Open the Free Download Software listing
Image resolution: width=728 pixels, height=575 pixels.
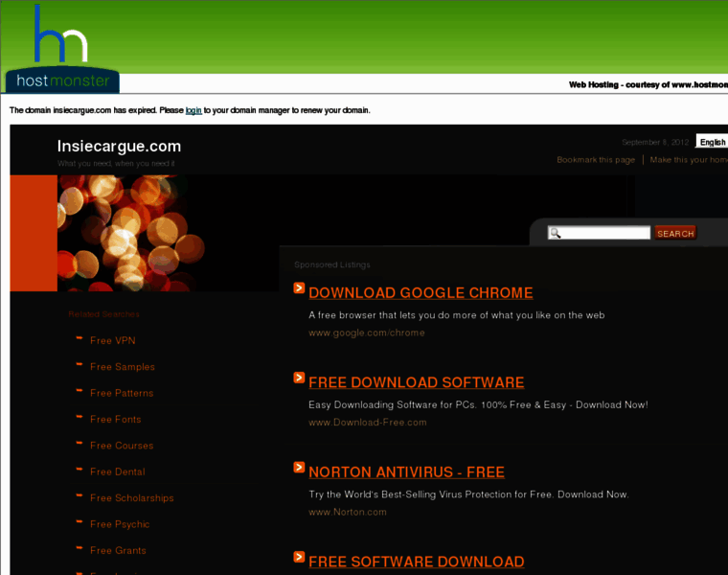pyautogui.click(x=417, y=382)
